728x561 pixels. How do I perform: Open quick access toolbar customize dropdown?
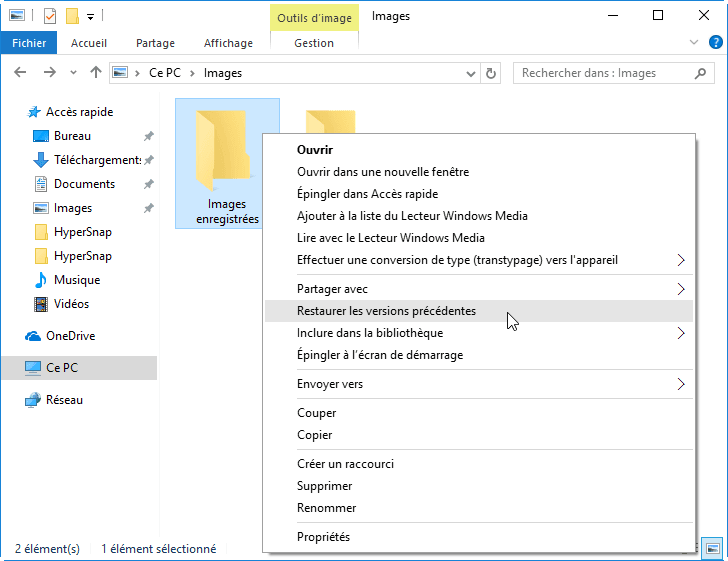tap(90, 16)
